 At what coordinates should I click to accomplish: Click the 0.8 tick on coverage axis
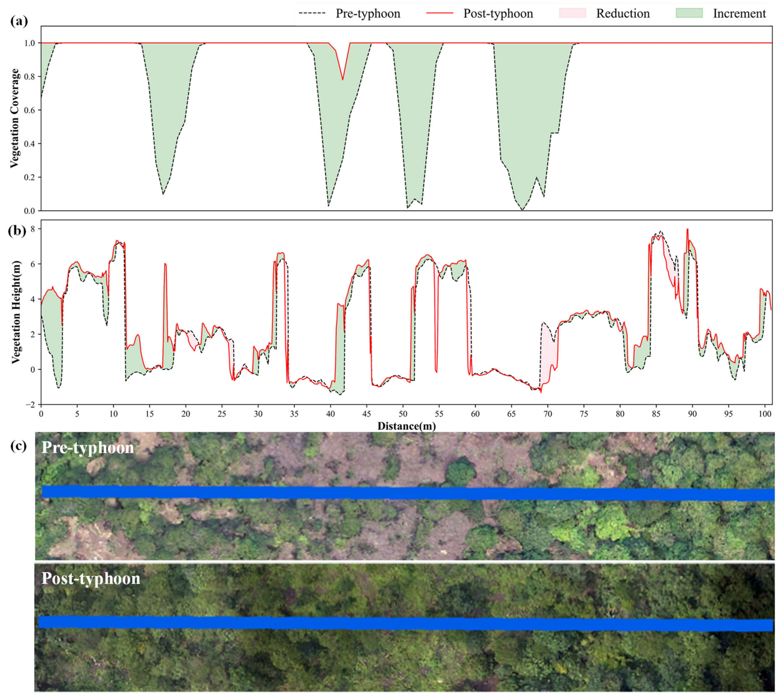[x=29, y=77]
